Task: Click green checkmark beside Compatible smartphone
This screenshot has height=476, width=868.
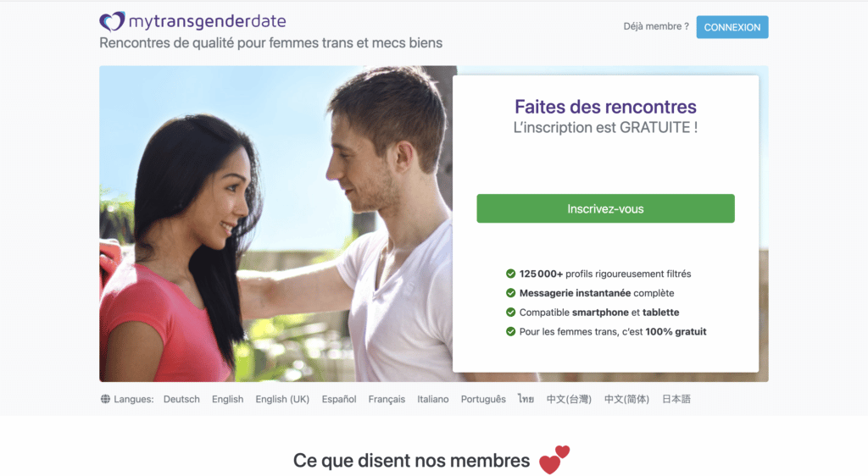Action: point(510,313)
